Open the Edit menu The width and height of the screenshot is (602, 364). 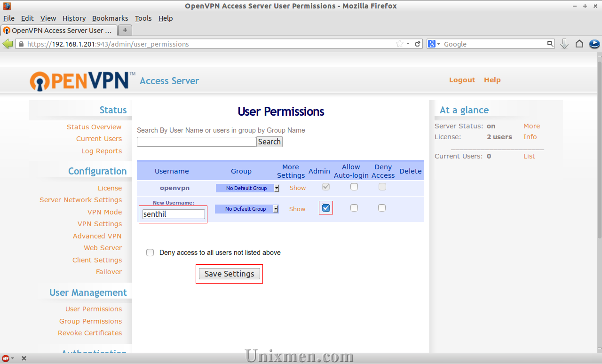point(27,18)
